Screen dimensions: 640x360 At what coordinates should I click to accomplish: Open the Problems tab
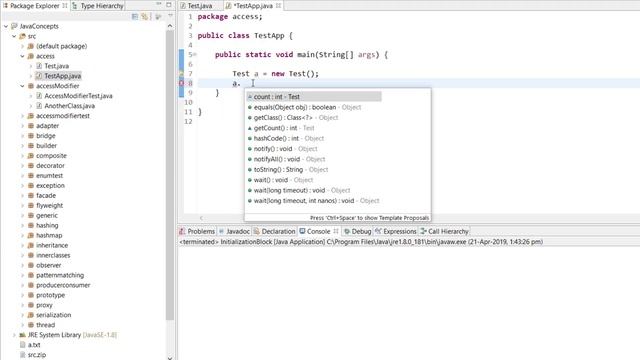pyautogui.click(x=197, y=231)
